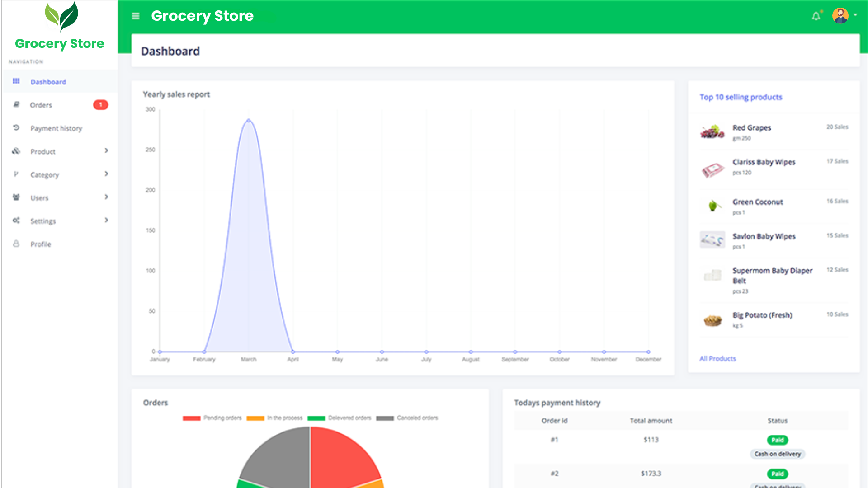This screenshot has height=488, width=868.
Task: Click the red Orders count badge
Action: pos(101,105)
